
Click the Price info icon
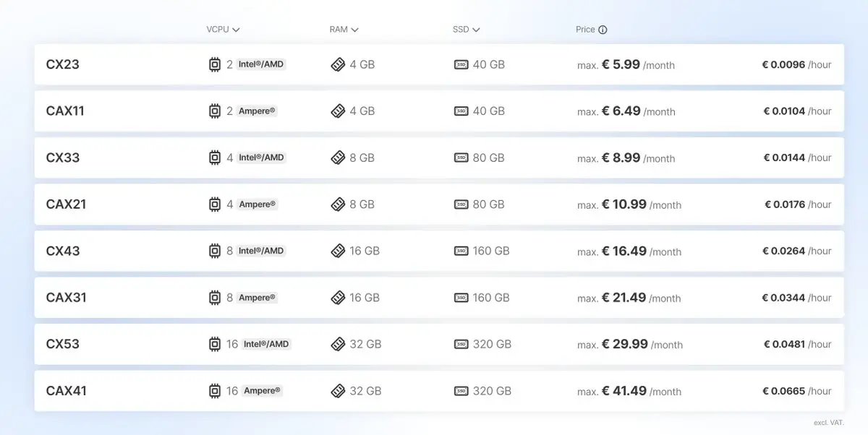603,30
